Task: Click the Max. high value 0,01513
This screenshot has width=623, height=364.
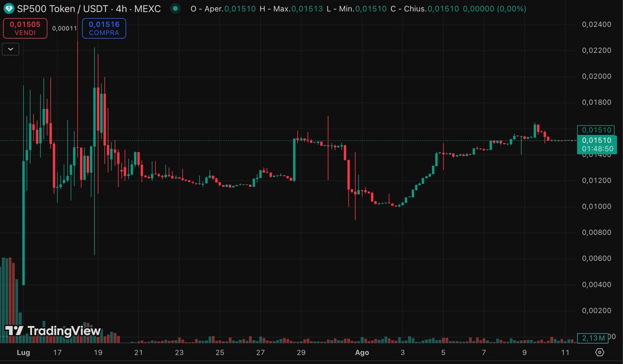Action: coord(307,9)
